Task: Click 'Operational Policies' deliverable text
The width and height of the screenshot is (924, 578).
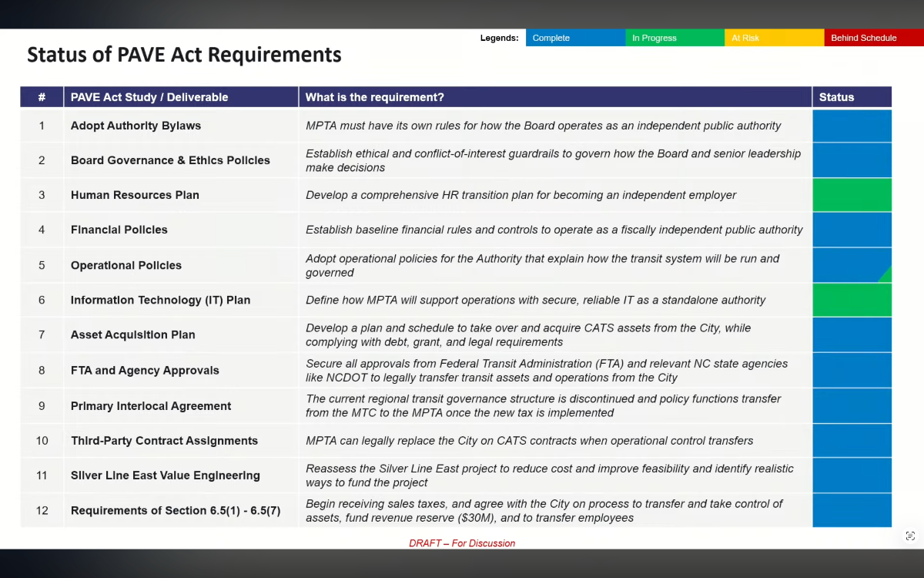Action: [126, 265]
